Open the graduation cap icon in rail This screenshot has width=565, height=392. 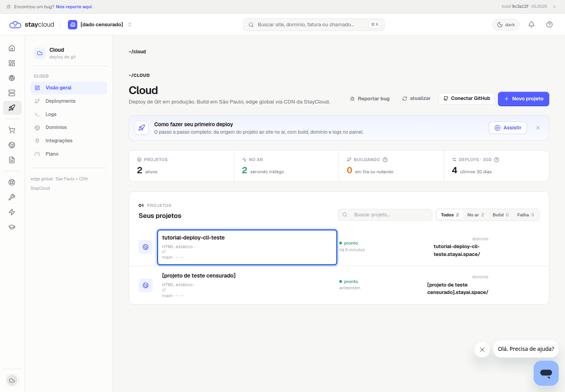[12, 227]
